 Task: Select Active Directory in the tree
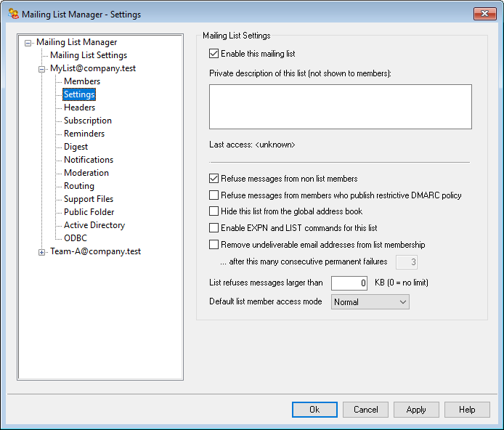click(x=94, y=225)
